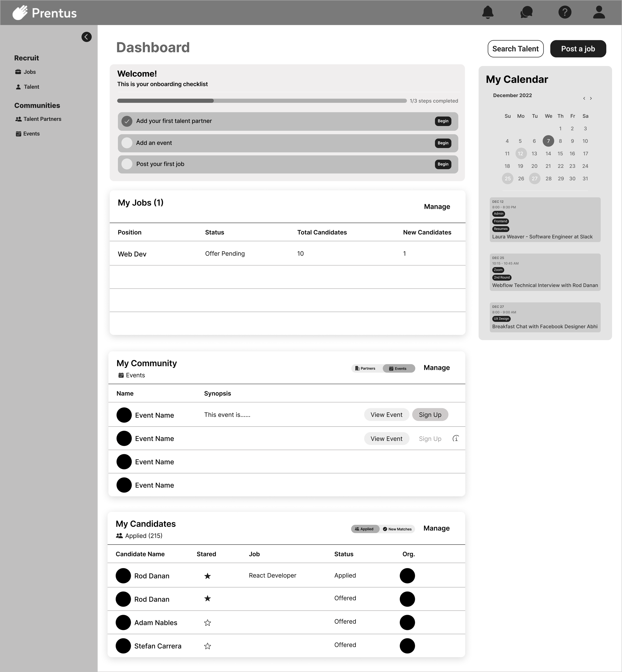The height and width of the screenshot is (672, 622).
Task: Switch My Community to Partners tab
Action: 366,368
